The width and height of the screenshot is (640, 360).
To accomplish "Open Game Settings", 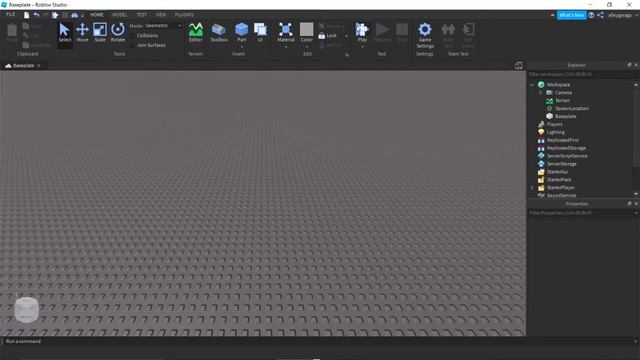I will [425, 35].
